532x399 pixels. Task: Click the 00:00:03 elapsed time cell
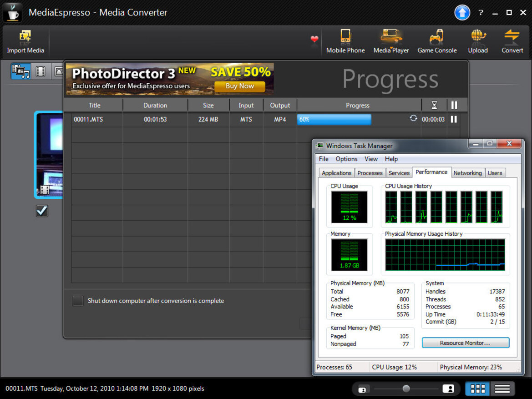pyautogui.click(x=433, y=120)
